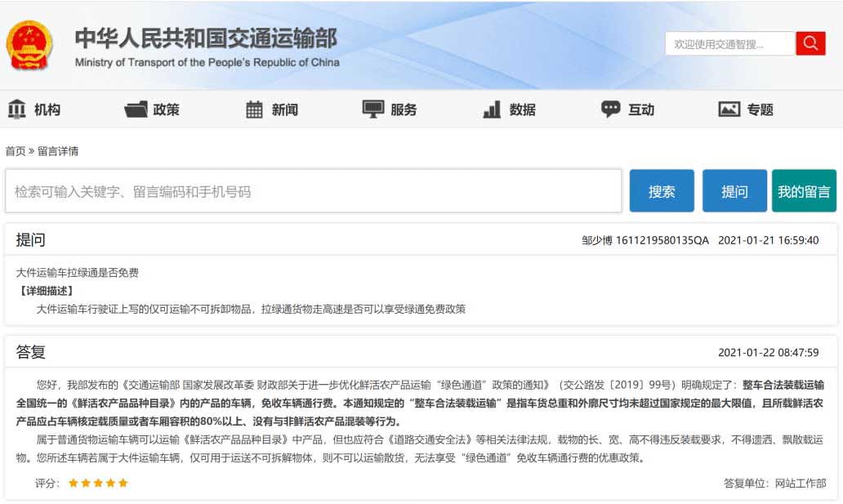The image size is (843, 504).
Task: Click the 数据 bar chart icon
Action: tap(492, 109)
